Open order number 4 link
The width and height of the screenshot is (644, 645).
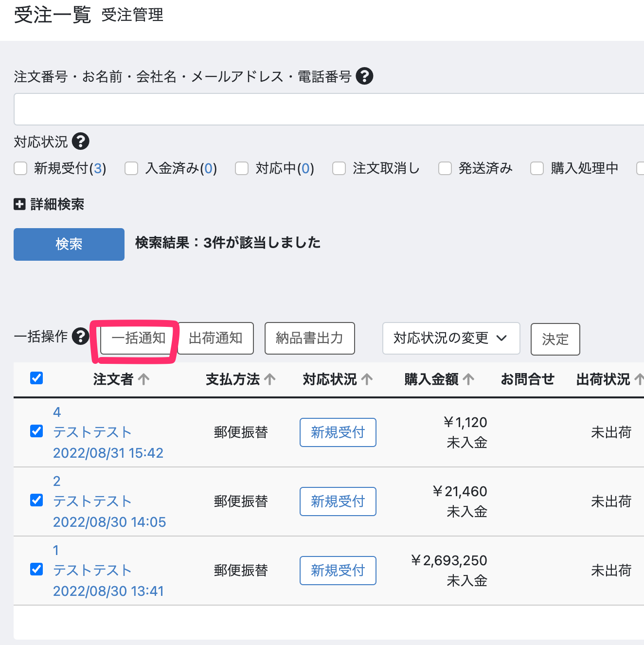57,412
